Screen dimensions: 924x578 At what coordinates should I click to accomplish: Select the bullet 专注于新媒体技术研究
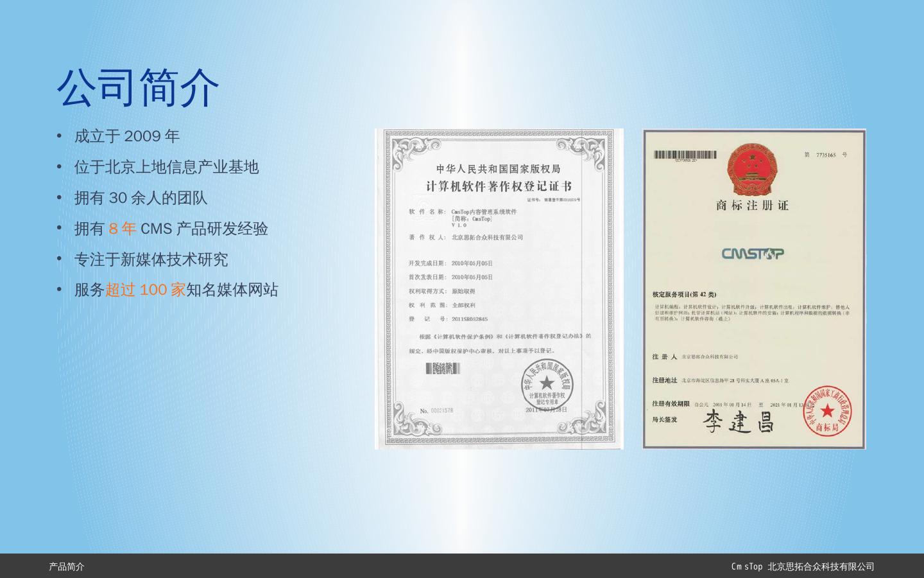[x=151, y=259]
